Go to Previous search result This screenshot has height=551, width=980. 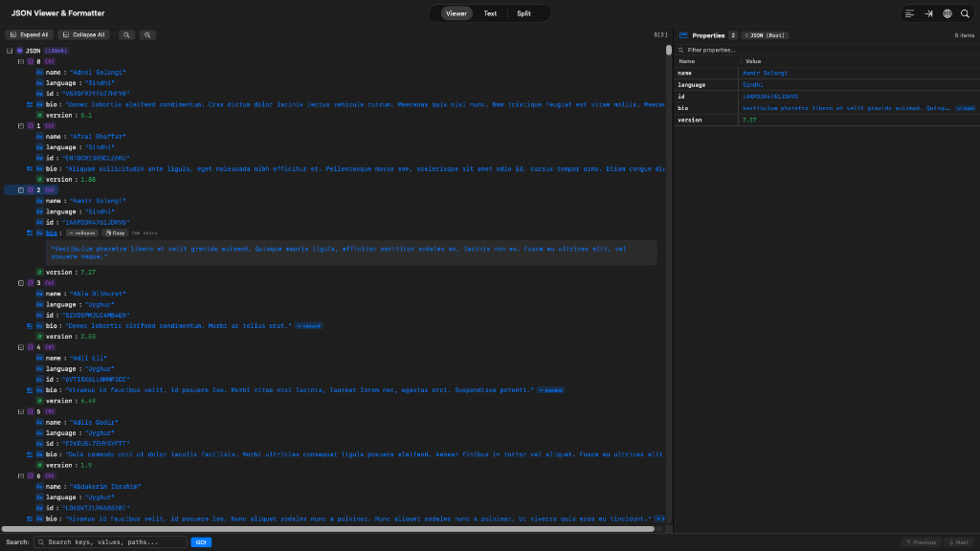coord(922,542)
